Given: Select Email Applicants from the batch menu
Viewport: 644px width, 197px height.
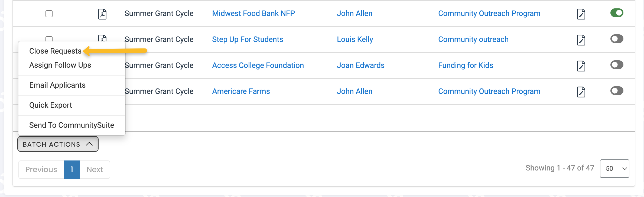Looking at the screenshot, I should pos(57,85).
